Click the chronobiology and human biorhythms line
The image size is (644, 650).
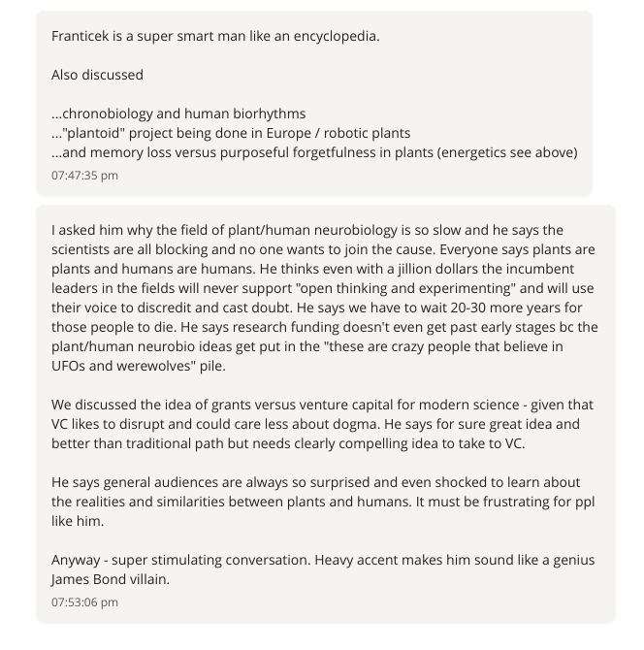point(178,114)
